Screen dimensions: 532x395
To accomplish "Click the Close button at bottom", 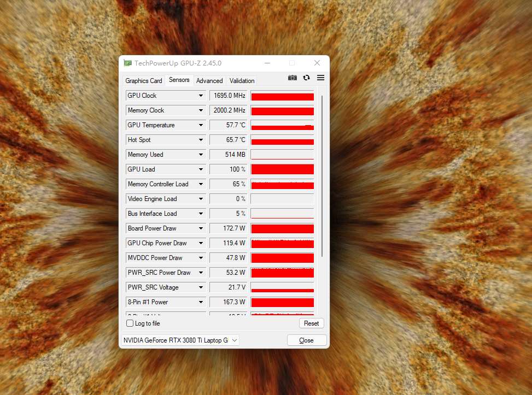I will (x=307, y=340).
